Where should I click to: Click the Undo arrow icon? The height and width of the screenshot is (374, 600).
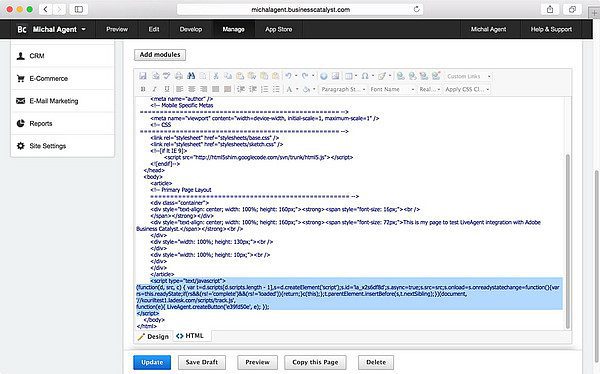[x=288, y=76]
